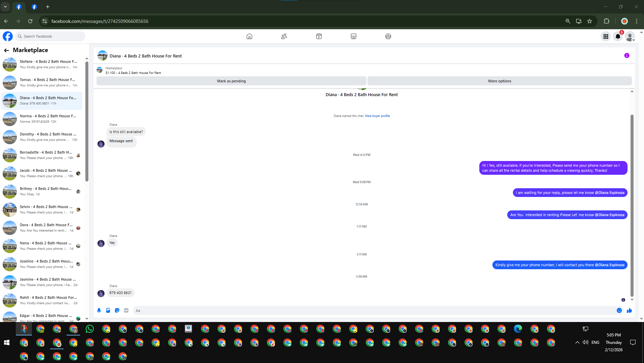The image size is (644, 363).
Task: Open the Reels video icon
Action: click(319, 36)
